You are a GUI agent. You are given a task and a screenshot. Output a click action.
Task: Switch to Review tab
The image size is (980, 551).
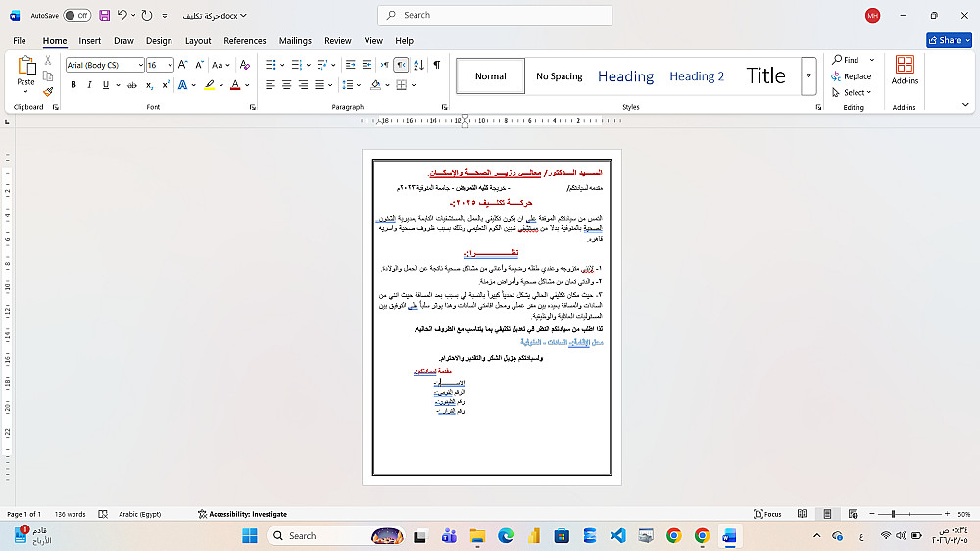coord(337,40)
